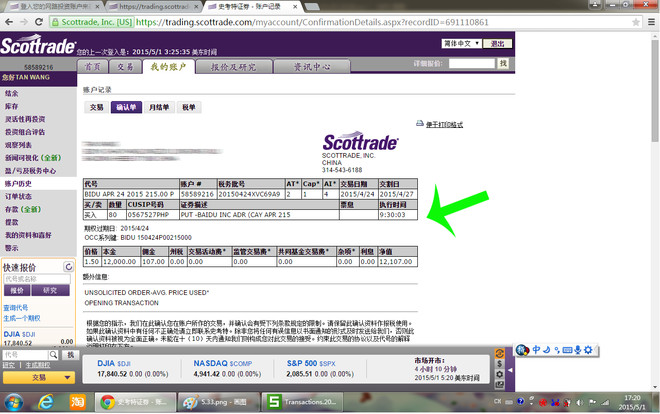Refresh the 快速报价 quick quote panel

point(69,266)
